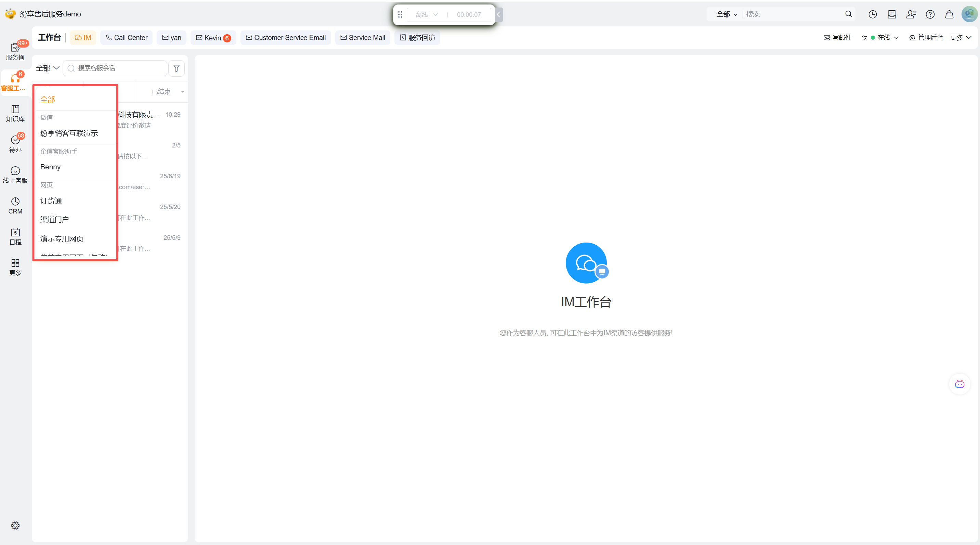Expand the online status dropdown
980x545 pixels.
click(x=885, y=37)
